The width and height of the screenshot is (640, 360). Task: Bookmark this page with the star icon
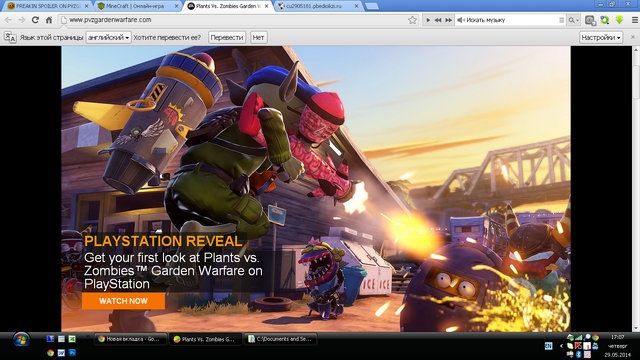pyautogui.click(x=413, y=20)
